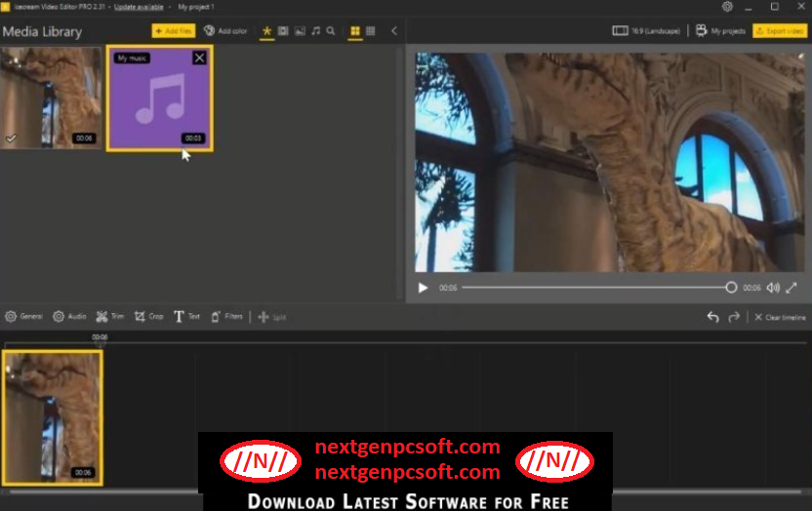Select the My music audio thumbnail
The width and height of the screenshot is (812, 511).
click(159, 98)
